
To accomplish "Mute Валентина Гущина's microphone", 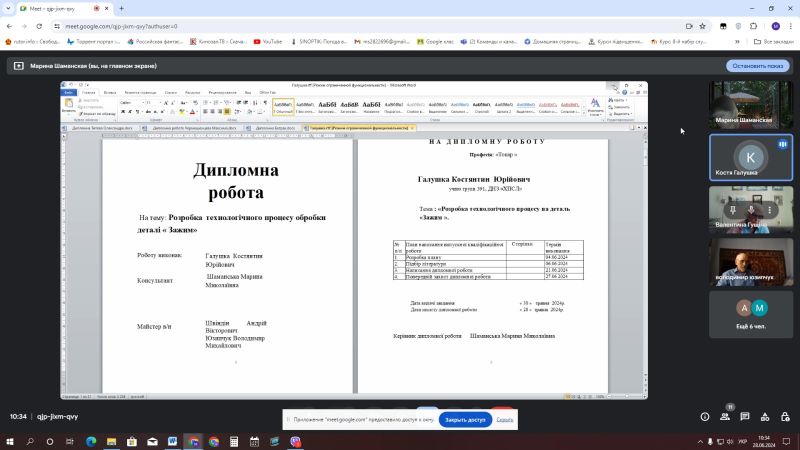I will pos(751,210).
